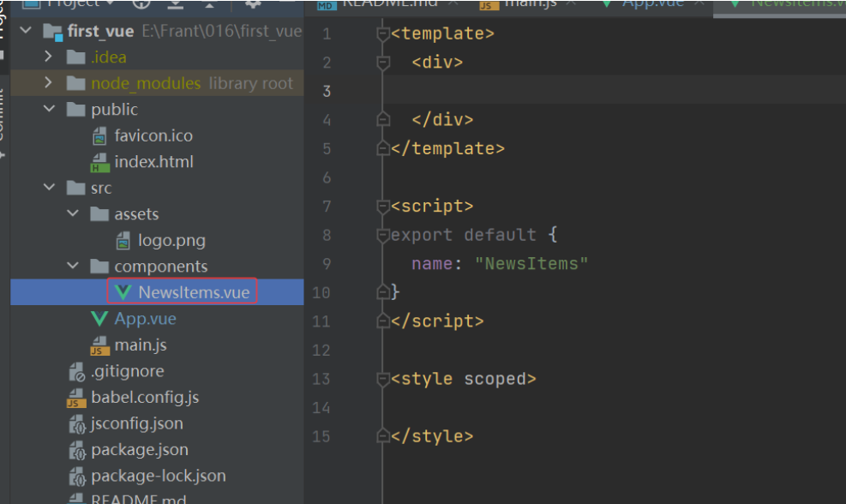
Task: Click the node_modules folder icon
Action: click(75, 83)
